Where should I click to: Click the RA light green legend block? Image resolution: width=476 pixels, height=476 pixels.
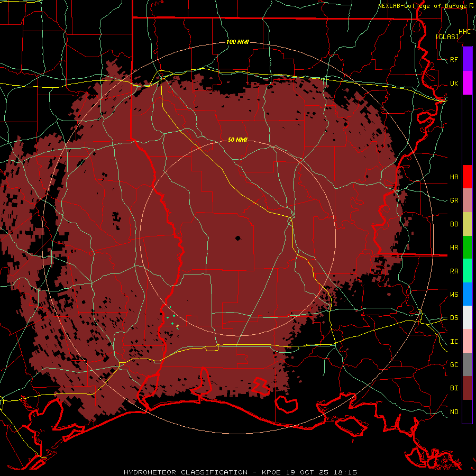click(x=467, y=271)
